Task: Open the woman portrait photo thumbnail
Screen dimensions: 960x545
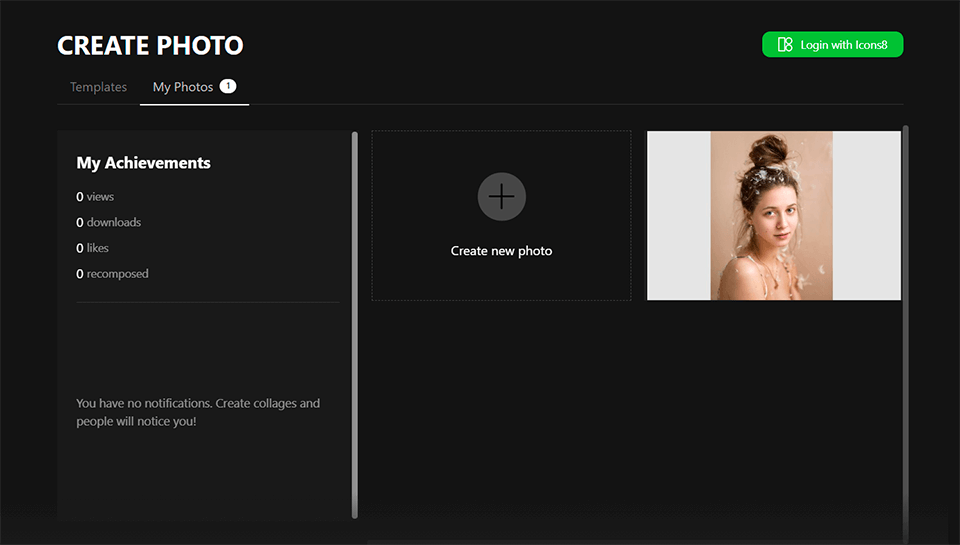Action: point(772,215)
